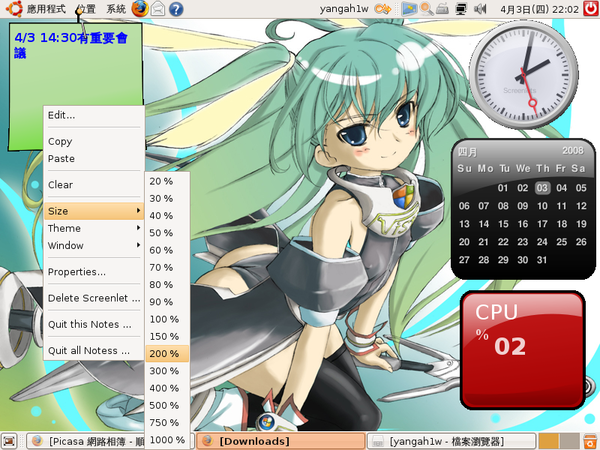Screen dimensions: 600x450
Task: Open the Firefox browser launcher in top panel
Action: click(140, 8)
